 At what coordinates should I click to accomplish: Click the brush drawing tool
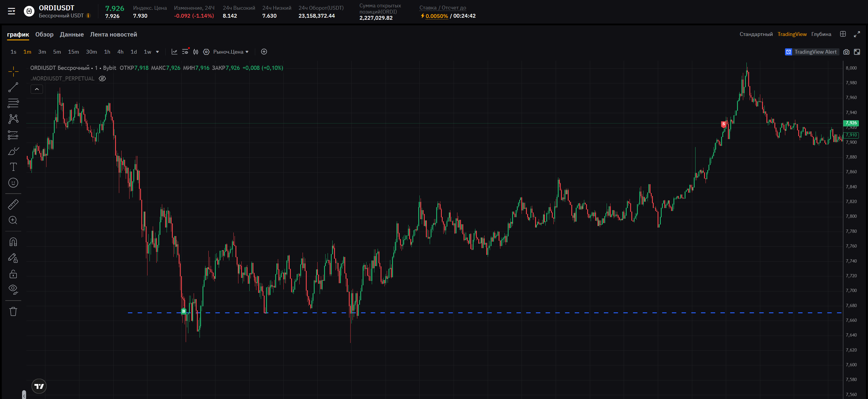pos(13,151)
